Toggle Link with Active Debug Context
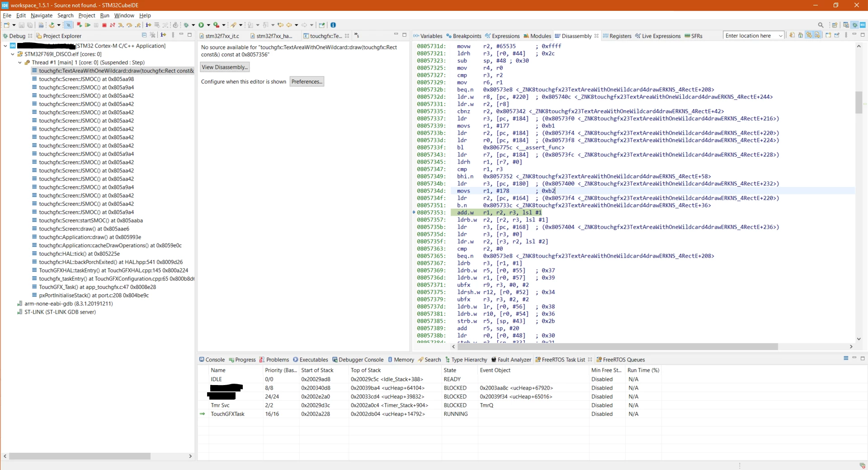868x470 pixels. click(809, 35)
